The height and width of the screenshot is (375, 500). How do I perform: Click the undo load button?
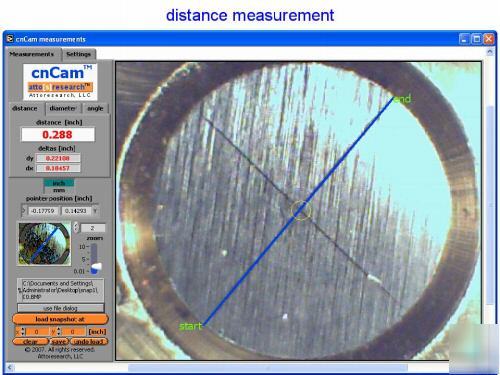[x=89, y=342]
